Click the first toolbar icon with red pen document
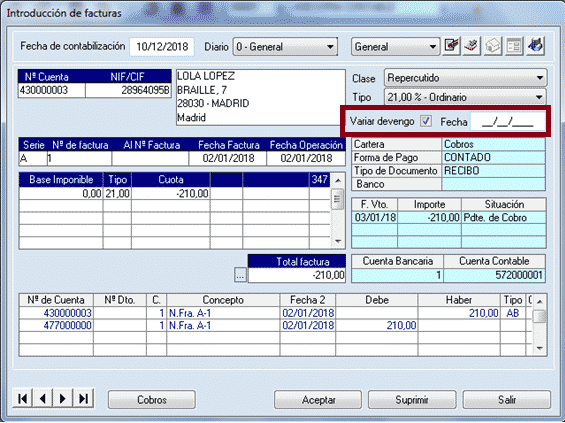Viewport: 565px width, 423px height. [451, 46]
